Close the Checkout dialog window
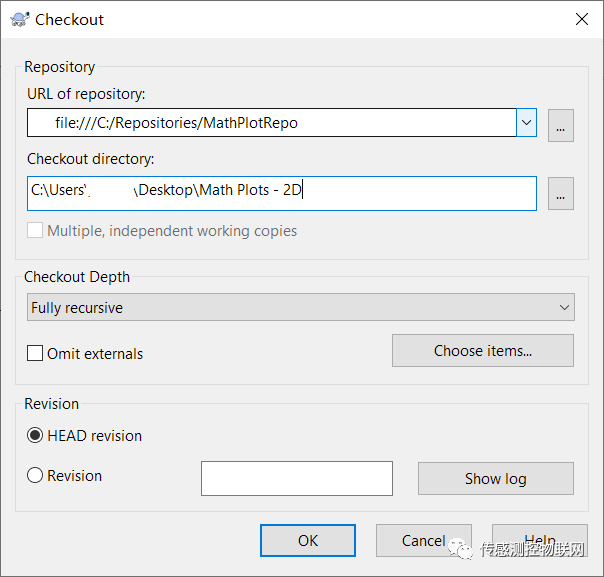The width and height of the screenshot is (604, 577). click(x=580, y=19)
